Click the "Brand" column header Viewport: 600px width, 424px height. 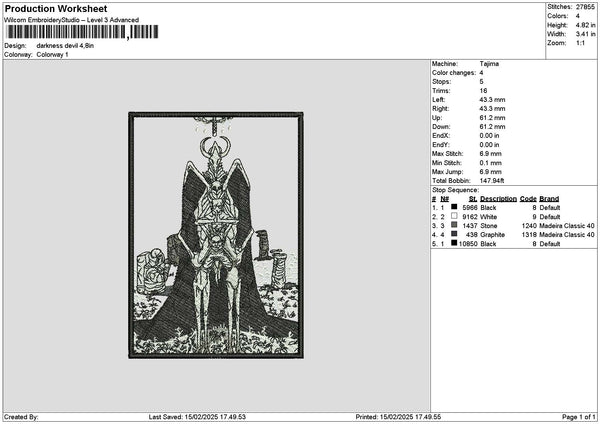tap(549, 199)
